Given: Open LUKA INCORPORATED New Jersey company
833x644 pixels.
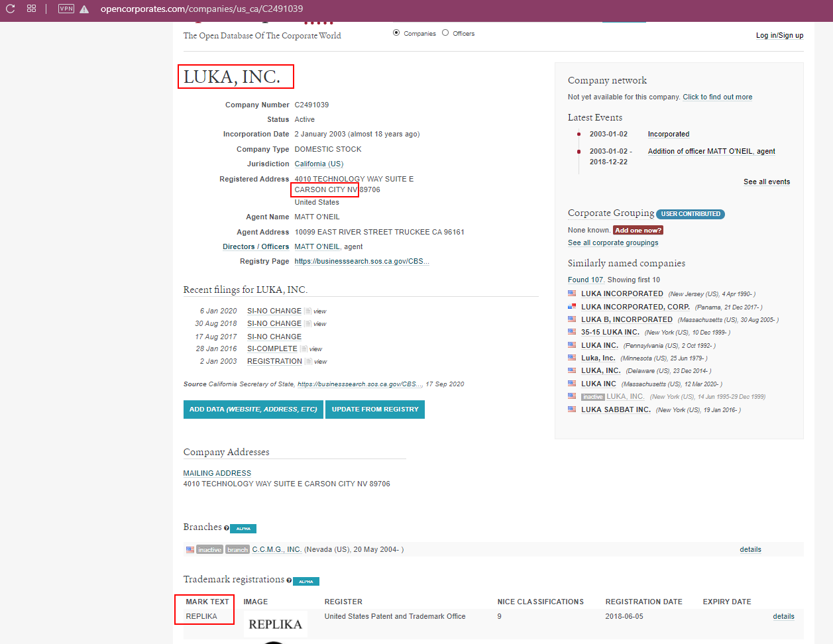Looking at the screenshot, I should coord(622,294).
